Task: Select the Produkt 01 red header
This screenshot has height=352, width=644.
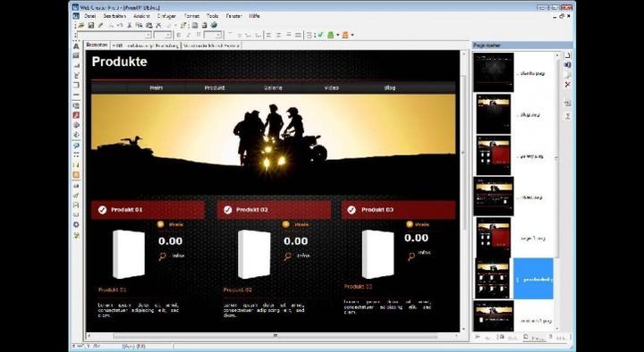Action: pyautogui.click(x=148, y=210)
